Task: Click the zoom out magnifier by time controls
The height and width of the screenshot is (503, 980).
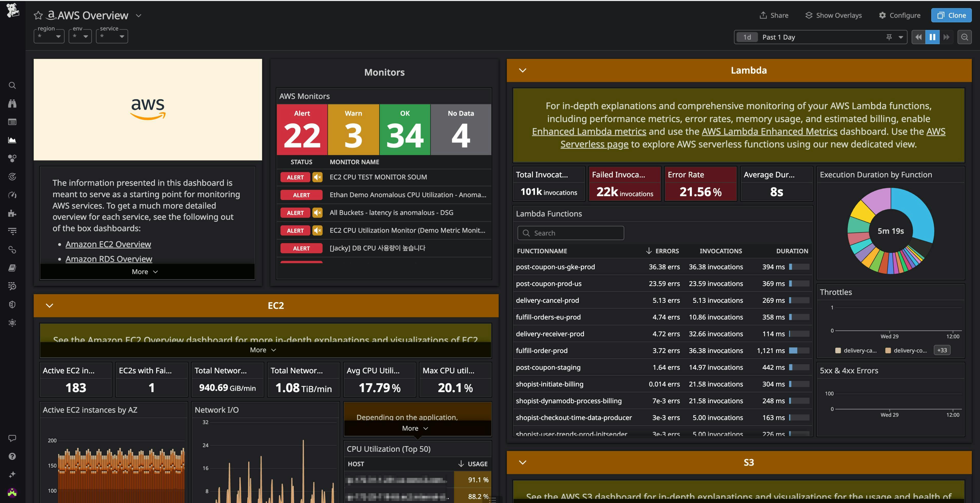Action: [x=964, y=37]
